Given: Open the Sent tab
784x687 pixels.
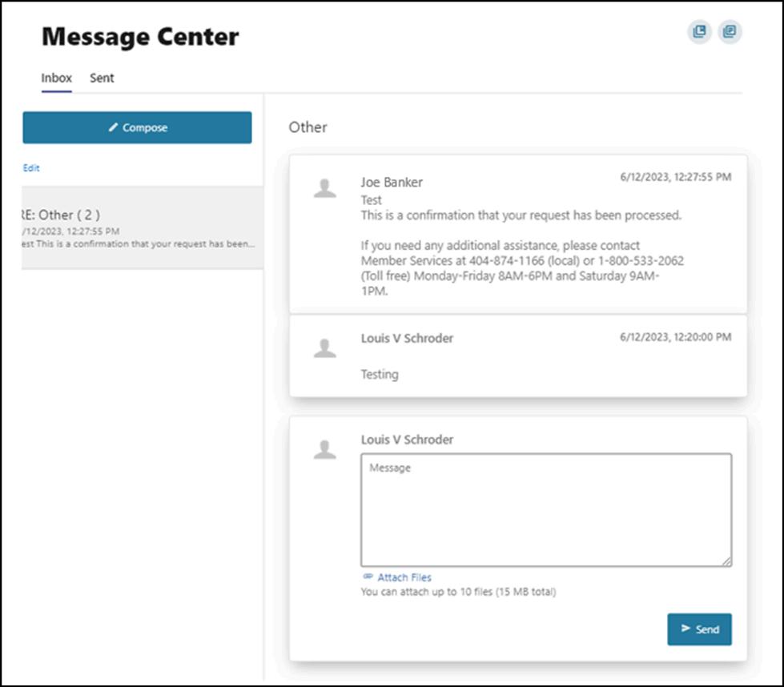Looking at the screenshot, I should [102, 78].
